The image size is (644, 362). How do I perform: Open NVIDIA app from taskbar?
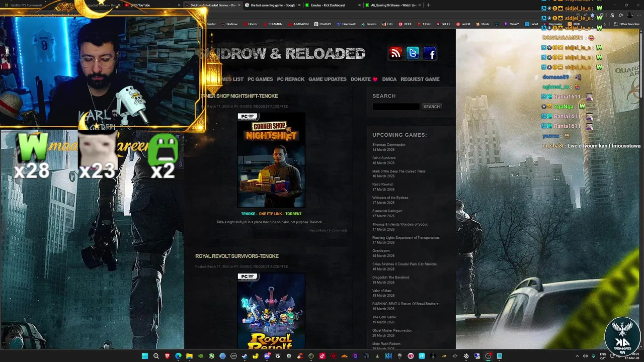tap(200, 356)
